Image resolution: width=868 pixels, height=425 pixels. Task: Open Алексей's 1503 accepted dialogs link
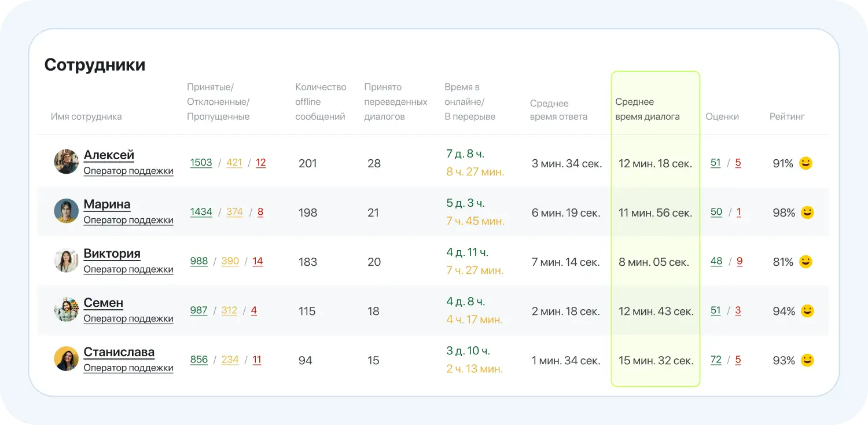(201, 163)
